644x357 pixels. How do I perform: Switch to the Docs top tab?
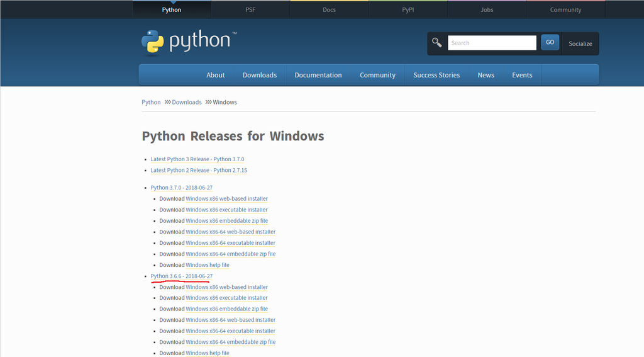pos(329,9)
